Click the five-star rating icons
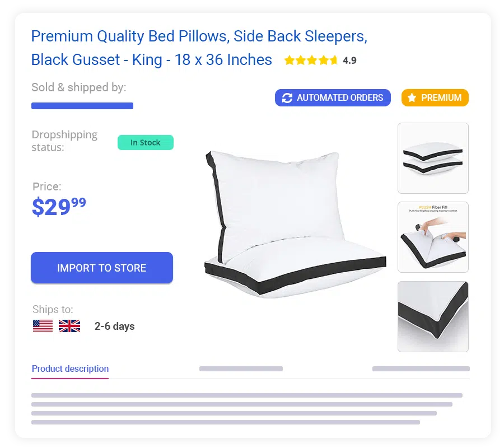The height and width of the screenshot is (448, 504). (x=311, y=60)
